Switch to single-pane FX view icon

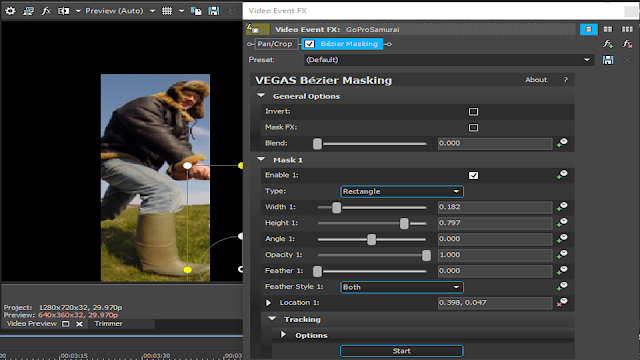coord(589,29)
